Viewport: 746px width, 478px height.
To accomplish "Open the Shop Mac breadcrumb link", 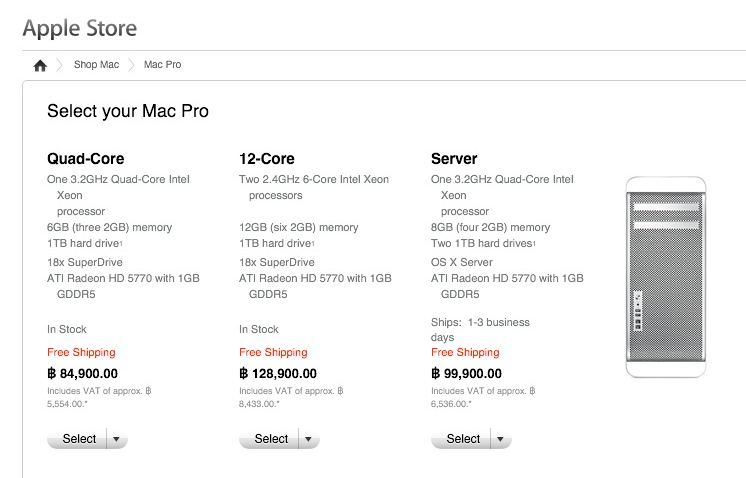I will (x=96, y=65).
